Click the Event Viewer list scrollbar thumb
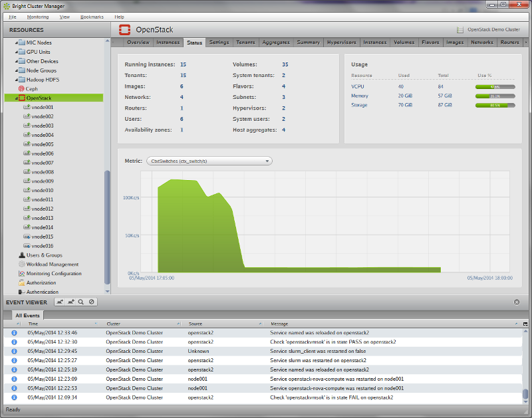This screenshot has width=532, height=418. pyautogui.click(x=525, y=394)
